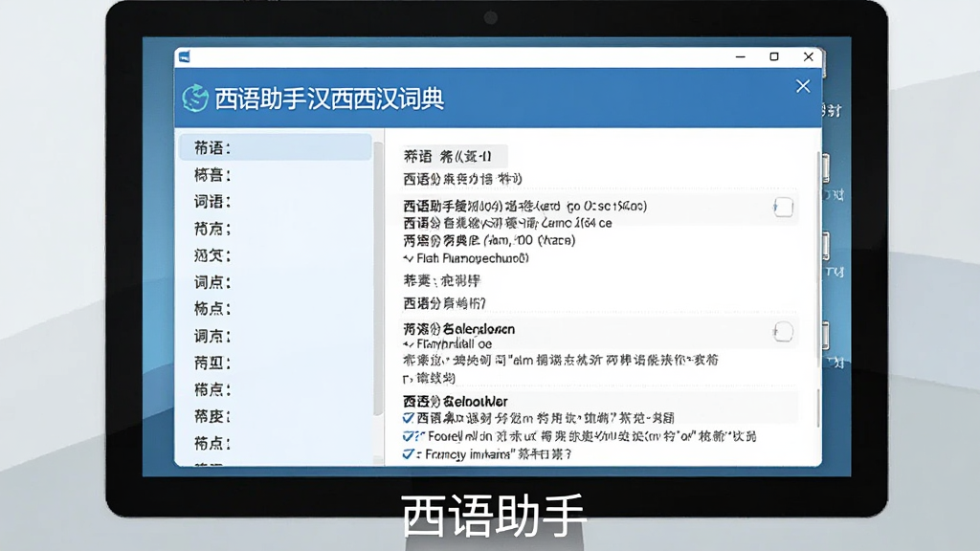The image size is (980, 551).
Task: Minimize the dictionary window
Action: tap(741, 56)
